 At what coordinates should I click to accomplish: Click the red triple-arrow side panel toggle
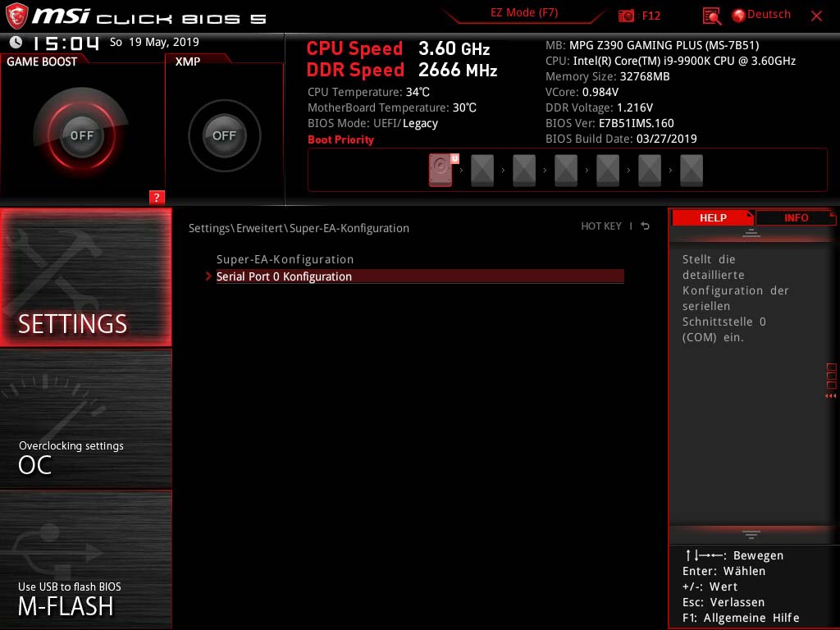coord(831,396)
